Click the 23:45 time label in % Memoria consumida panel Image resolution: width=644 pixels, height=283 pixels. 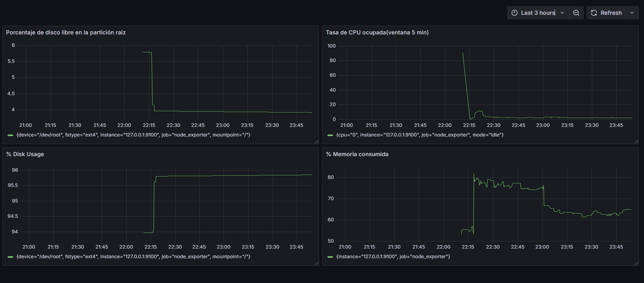click(x=616, y=247)
